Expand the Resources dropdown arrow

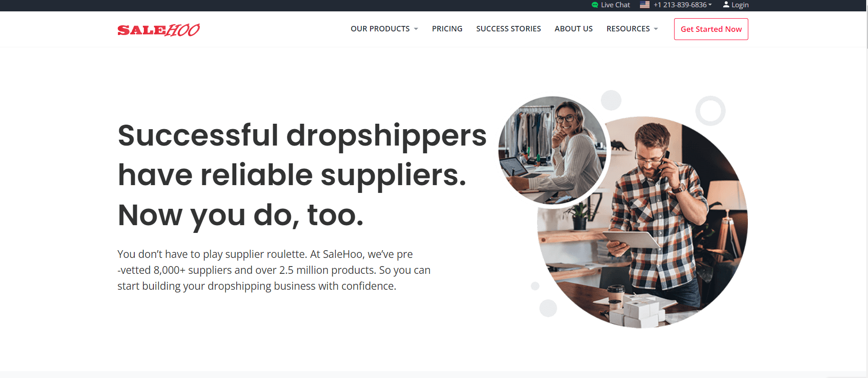656,29
